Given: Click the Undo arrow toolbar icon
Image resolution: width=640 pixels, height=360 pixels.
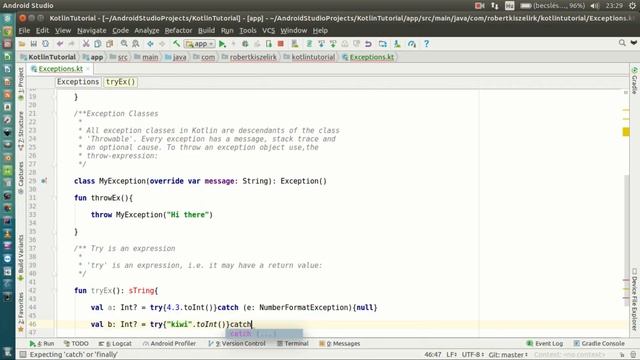Looking at the screenshot, I should (x=60, y=44).
